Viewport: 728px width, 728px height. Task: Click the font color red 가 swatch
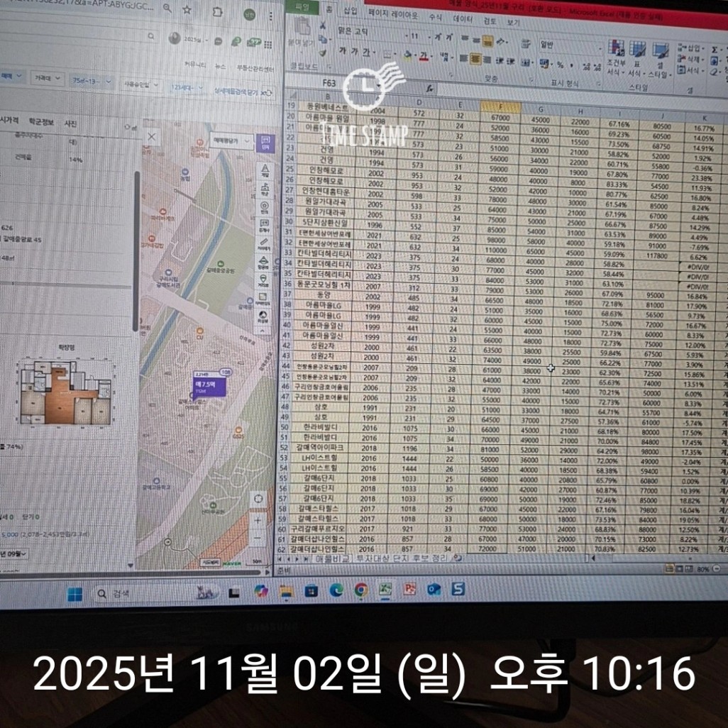424,56
